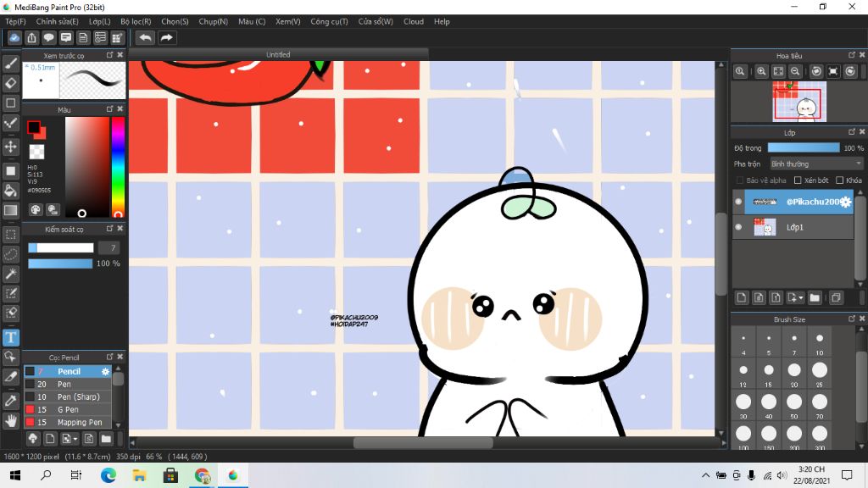Screen dimensions: 868x488
Task: Open File Explorer from taskbar
Action: [x=139, y=475]
